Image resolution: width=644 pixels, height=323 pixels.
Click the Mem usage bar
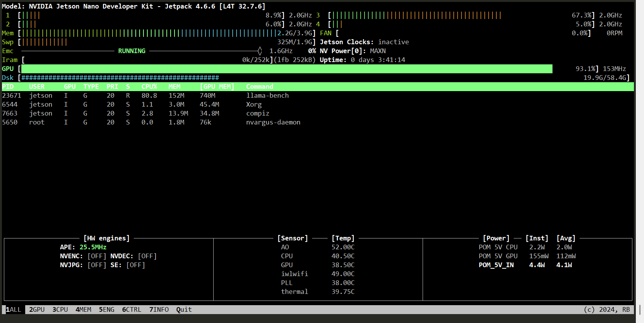pos(149,33)
